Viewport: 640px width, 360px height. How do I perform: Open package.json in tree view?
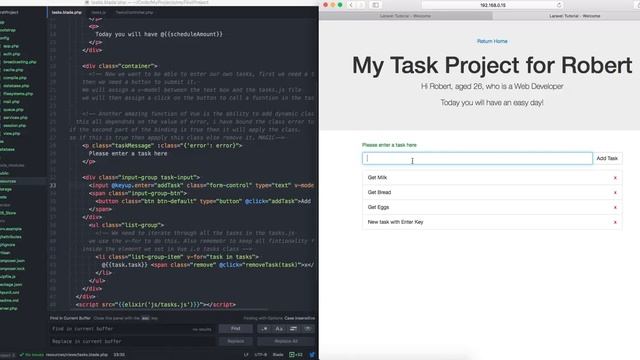click(11, 285)
